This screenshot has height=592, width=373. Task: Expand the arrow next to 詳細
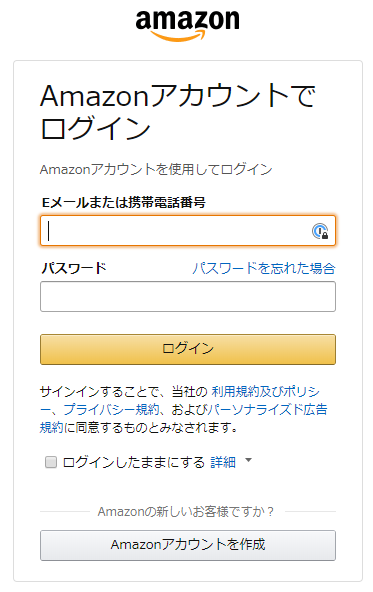248,460
